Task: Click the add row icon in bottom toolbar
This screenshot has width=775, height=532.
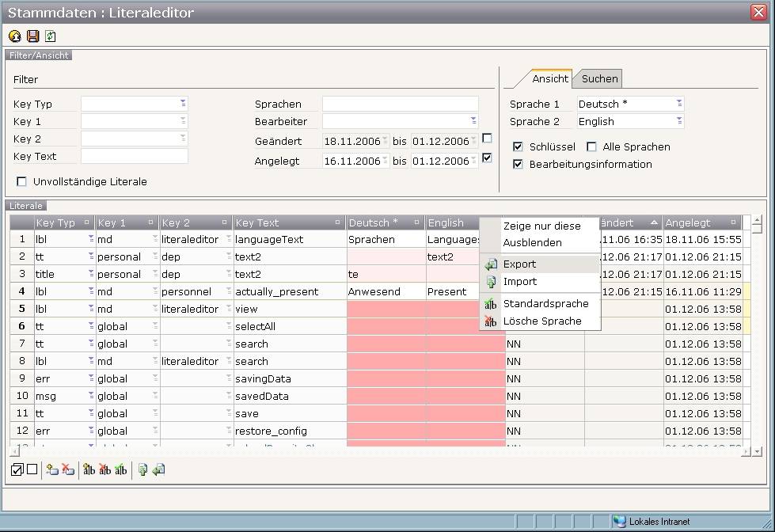Action: coord(52,469)
